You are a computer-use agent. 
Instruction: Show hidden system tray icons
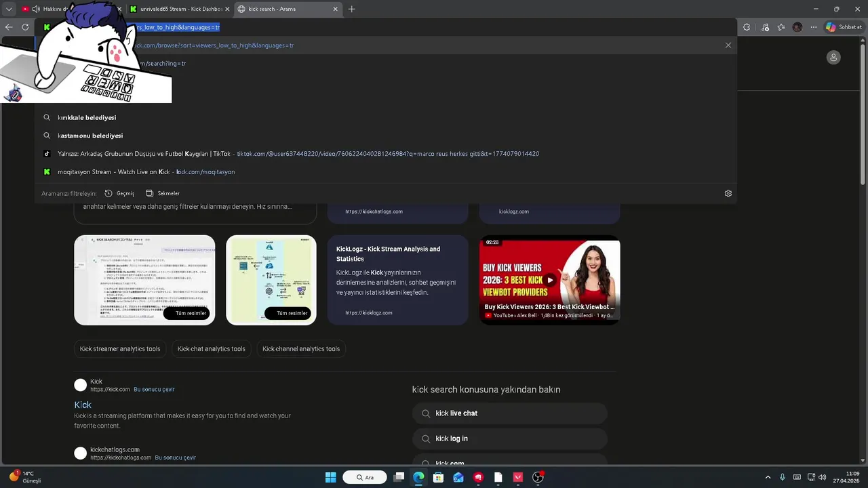(768, 477)
